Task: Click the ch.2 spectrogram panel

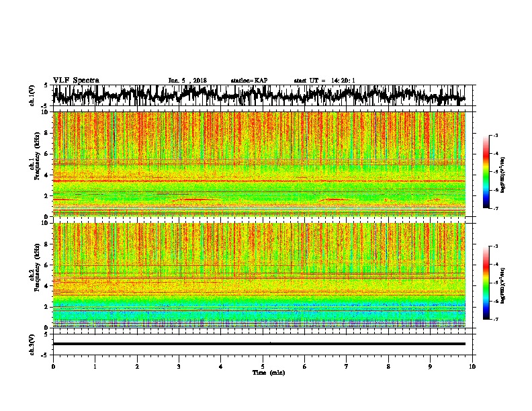Action: point(259,275)
